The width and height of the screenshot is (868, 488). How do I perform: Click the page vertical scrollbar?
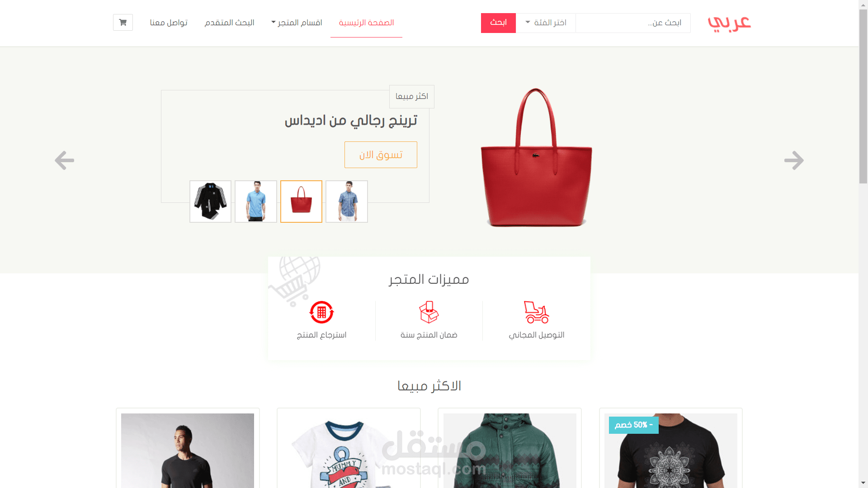point(863,244)
